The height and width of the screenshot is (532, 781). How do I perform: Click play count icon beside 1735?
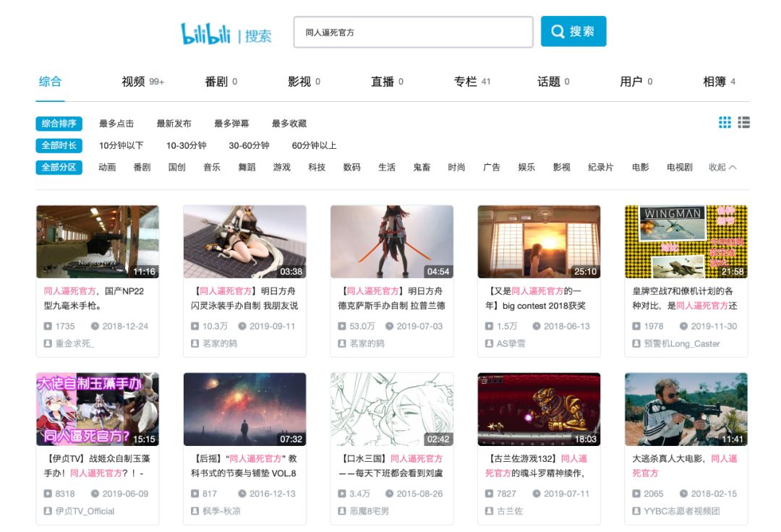coord(48,326)
